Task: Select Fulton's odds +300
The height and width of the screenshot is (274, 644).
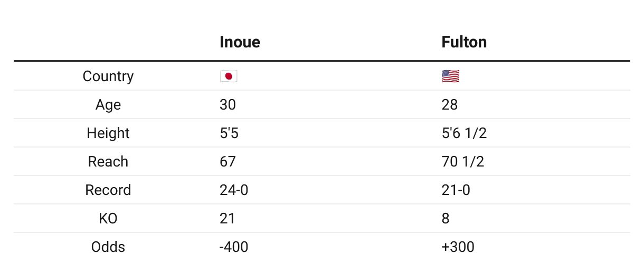Action: pos(458,247)
